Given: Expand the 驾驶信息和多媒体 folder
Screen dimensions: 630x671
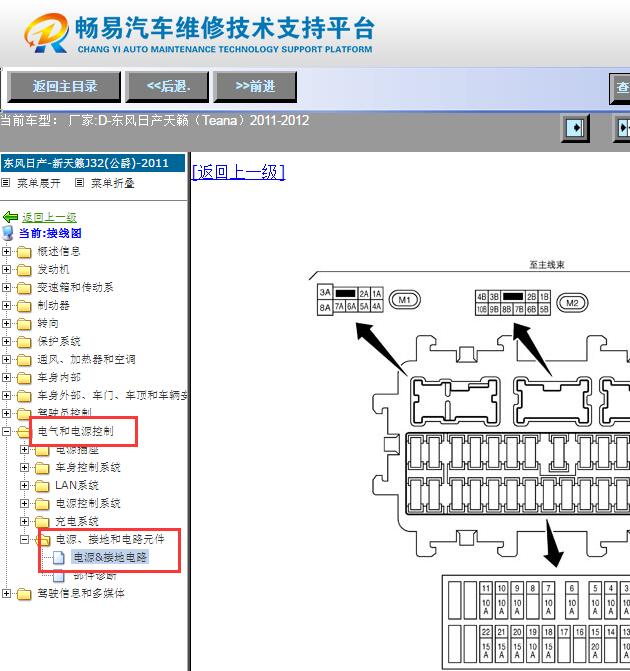Looking at the screenshot, I should (x=6, y=594).
